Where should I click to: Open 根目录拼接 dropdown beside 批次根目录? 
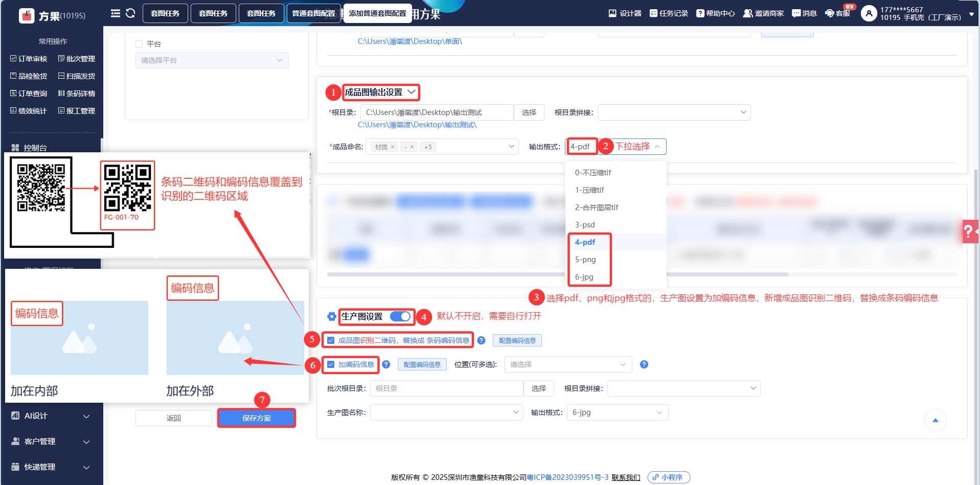[x=683, y=388]
